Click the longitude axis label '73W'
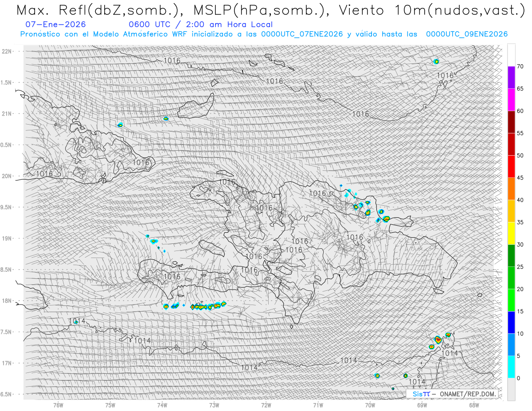Screen dimensions: 532x411 pyautogui.click(x=214, y=405)
